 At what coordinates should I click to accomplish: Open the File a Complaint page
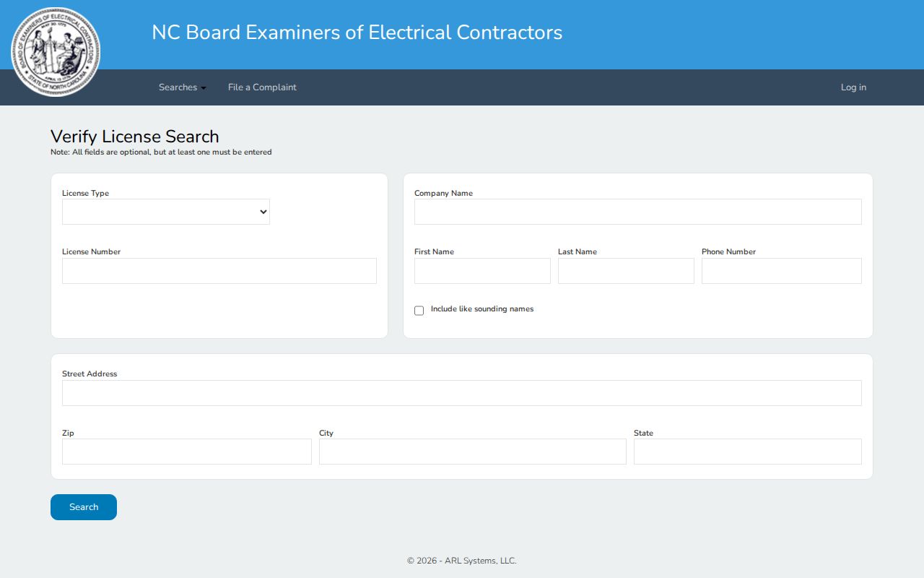[262, 87]
